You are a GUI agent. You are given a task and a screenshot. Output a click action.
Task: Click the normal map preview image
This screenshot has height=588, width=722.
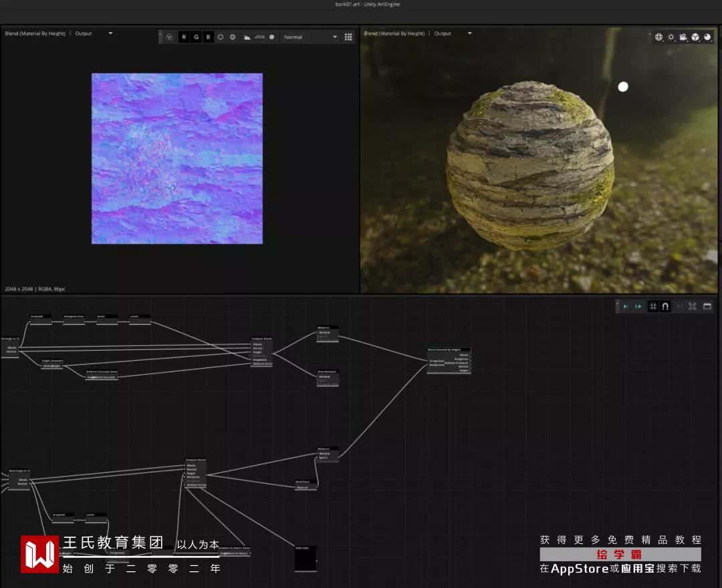click(x=177, y=159)
